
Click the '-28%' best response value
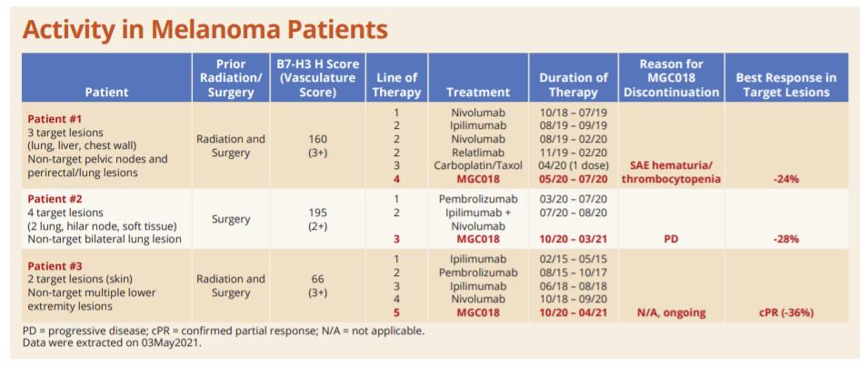[785, 239]
